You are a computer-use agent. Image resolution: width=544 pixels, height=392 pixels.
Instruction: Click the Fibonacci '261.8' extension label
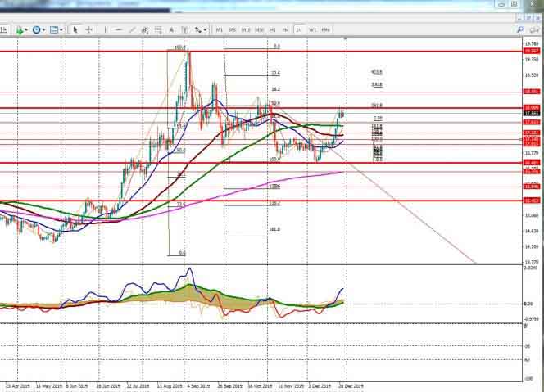click(377, 106)
